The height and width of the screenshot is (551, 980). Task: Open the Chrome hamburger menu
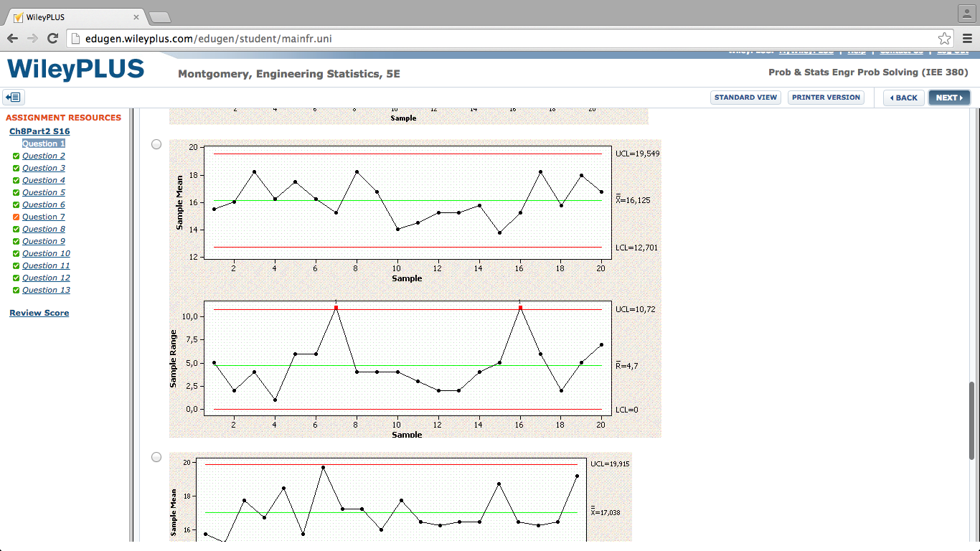click(x=967, y=39)
